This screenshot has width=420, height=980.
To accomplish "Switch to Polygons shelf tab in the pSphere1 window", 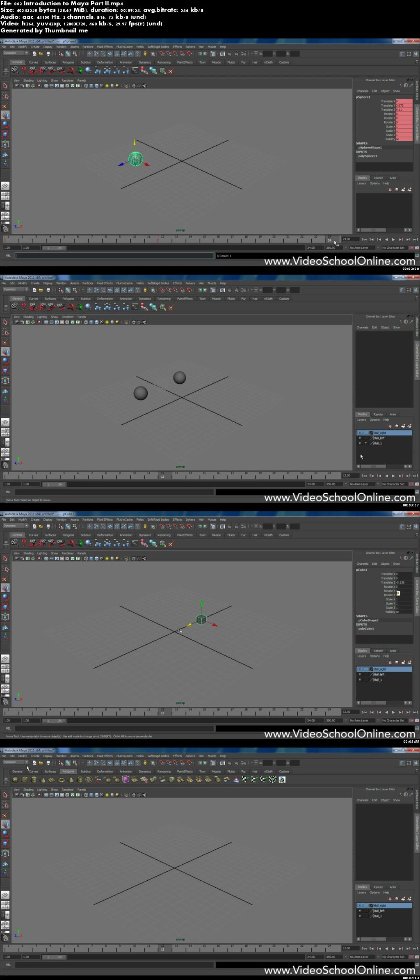I will coord(68,62).
